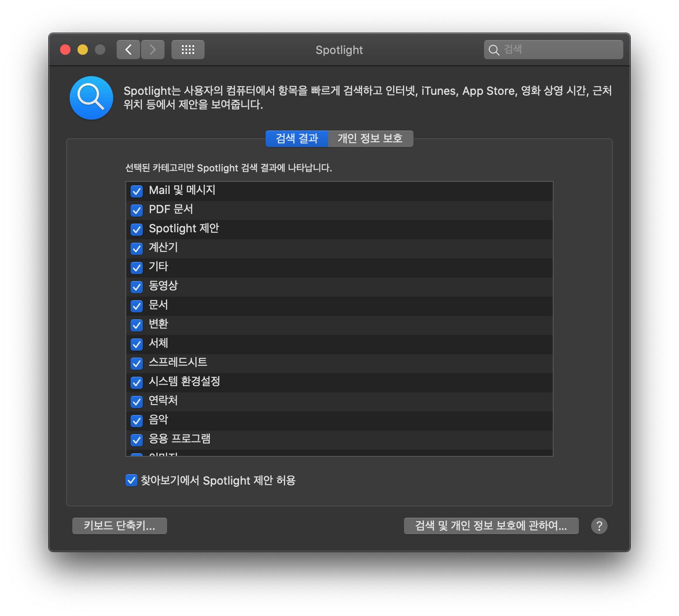The image size is (679, 616).
Task: Toggle the 스프레드시트 checkbox
Action: 137,363
